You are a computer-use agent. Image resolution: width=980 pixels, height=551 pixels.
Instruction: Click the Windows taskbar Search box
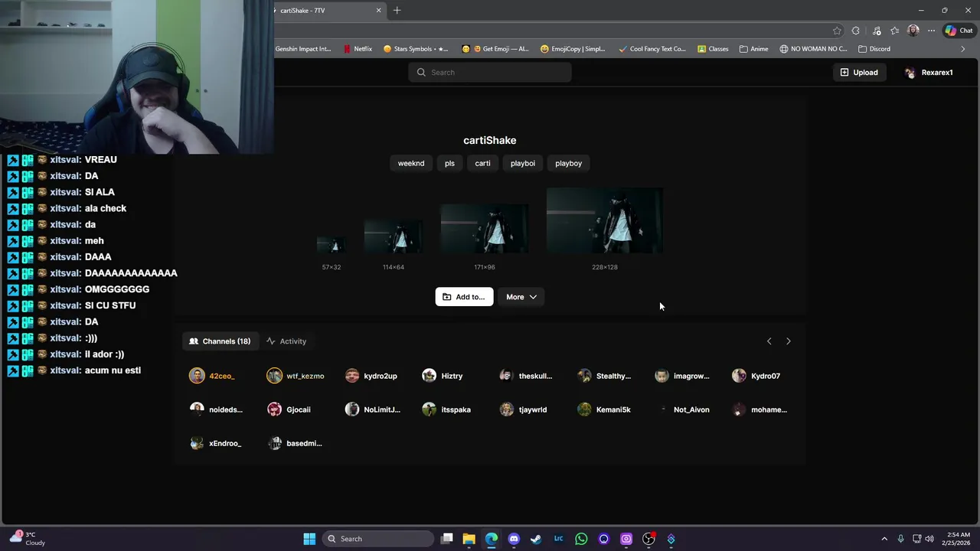(x=377, y=539)
